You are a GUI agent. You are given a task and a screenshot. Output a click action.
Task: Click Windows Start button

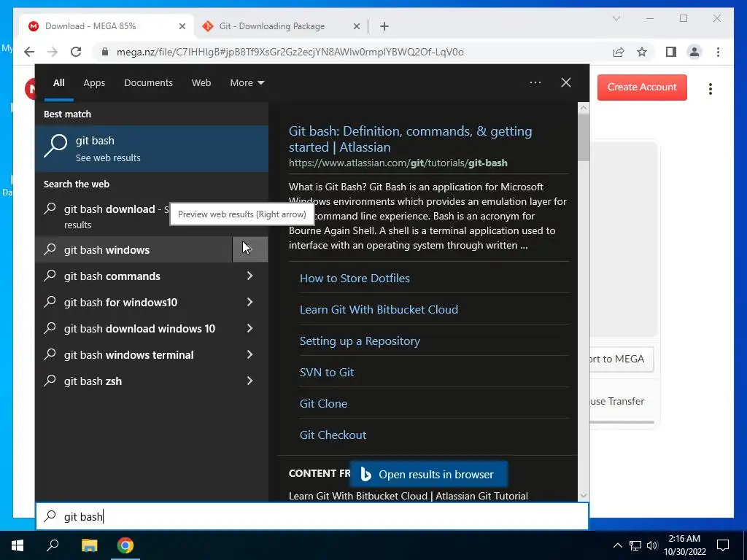point(18,545)
